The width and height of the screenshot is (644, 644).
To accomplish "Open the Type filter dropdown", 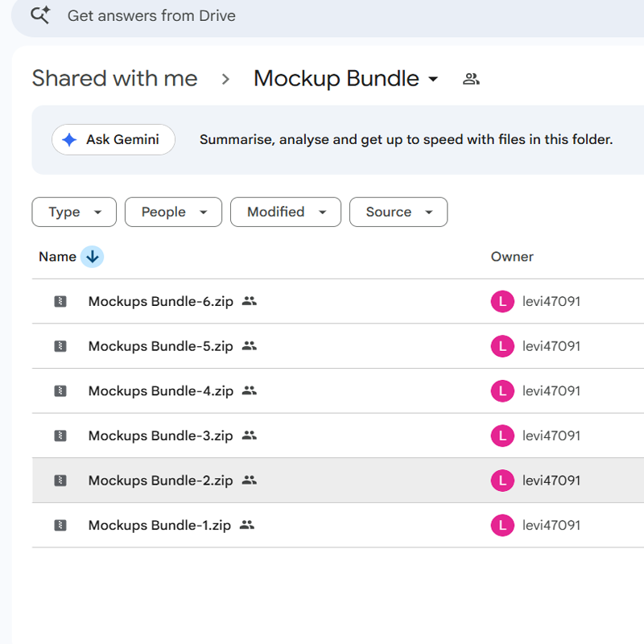I will tap(74, 212).
